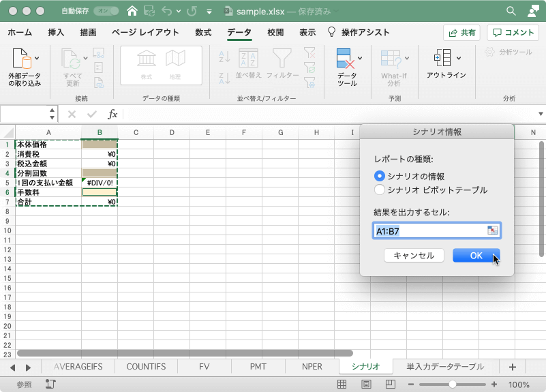This screenshot has width=546, height=392.
Task: Expand the formula bar arrow
Action: pyautogui.click(x=541, y=114)
